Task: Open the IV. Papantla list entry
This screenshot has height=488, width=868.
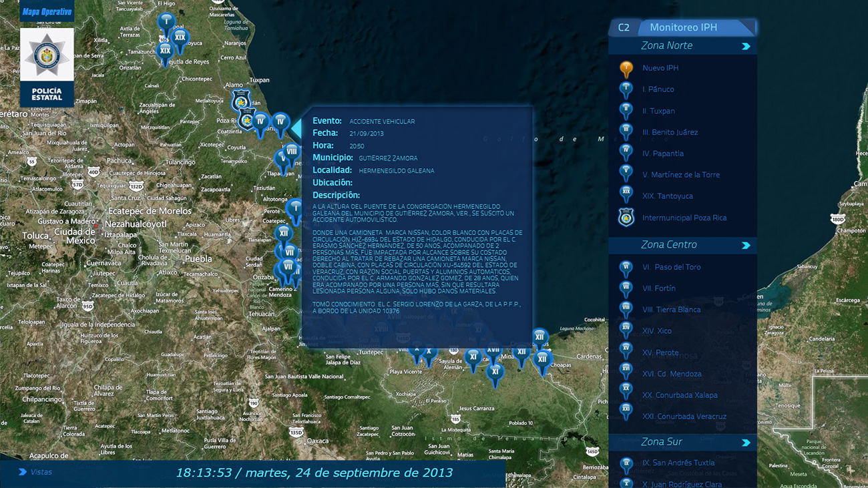Action: [x=662, y=154]
